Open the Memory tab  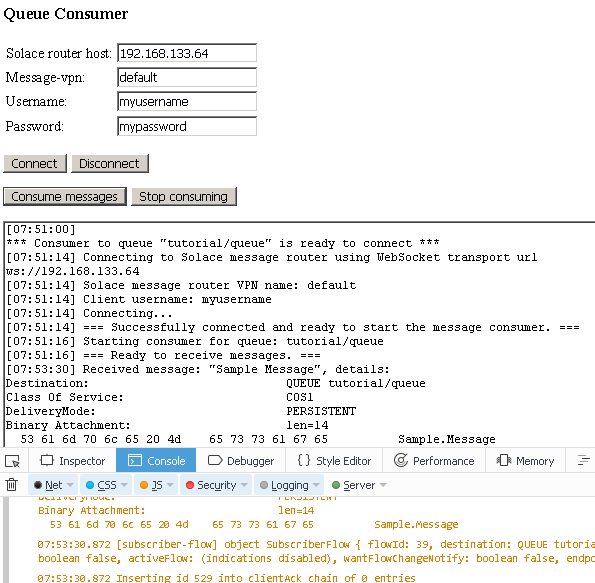click(526, 461)
